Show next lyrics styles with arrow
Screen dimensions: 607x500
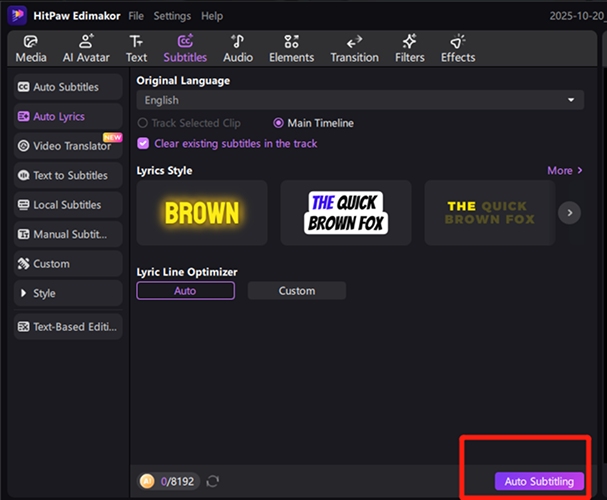tap(569, 212)
